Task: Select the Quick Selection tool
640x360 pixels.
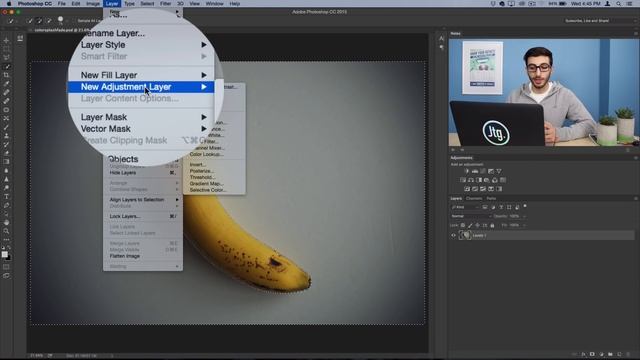Action: (x=6, y=67)
